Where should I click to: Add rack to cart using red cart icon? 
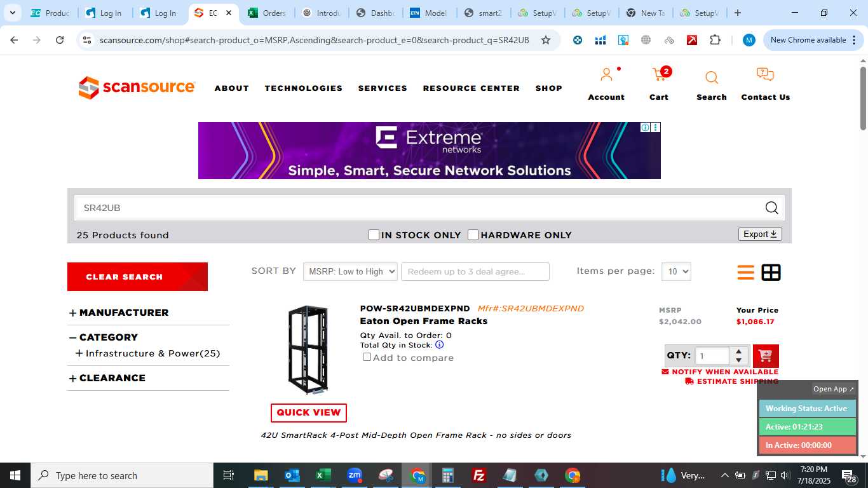766,356
